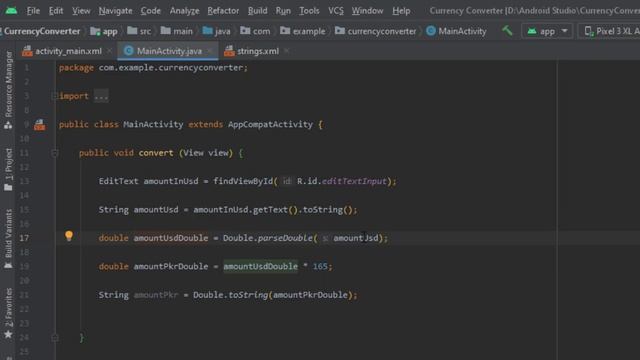
Task: Click the highlighted amountUsdDouble variable
Action: pos(260,267)
